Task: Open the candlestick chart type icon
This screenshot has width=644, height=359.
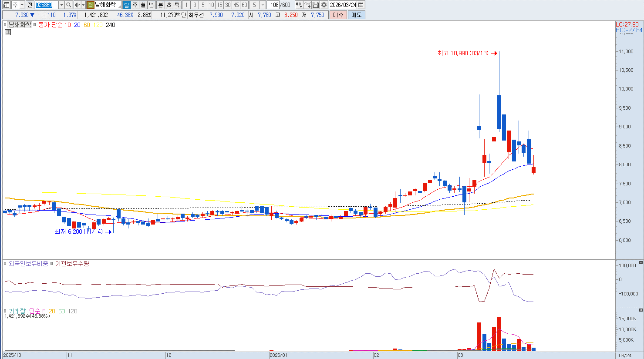Action: pos(299,5)
